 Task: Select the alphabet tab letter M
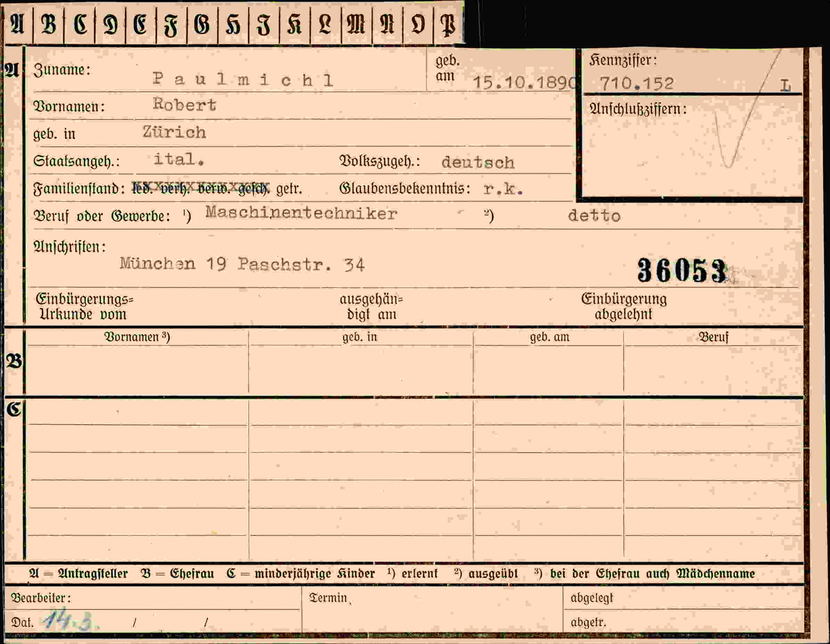pos(356,24)
